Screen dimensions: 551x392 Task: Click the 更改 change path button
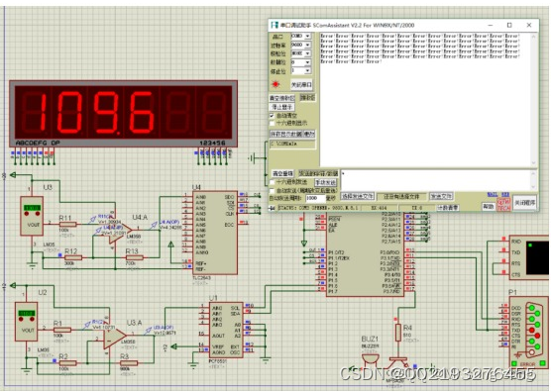click(309, 134)
